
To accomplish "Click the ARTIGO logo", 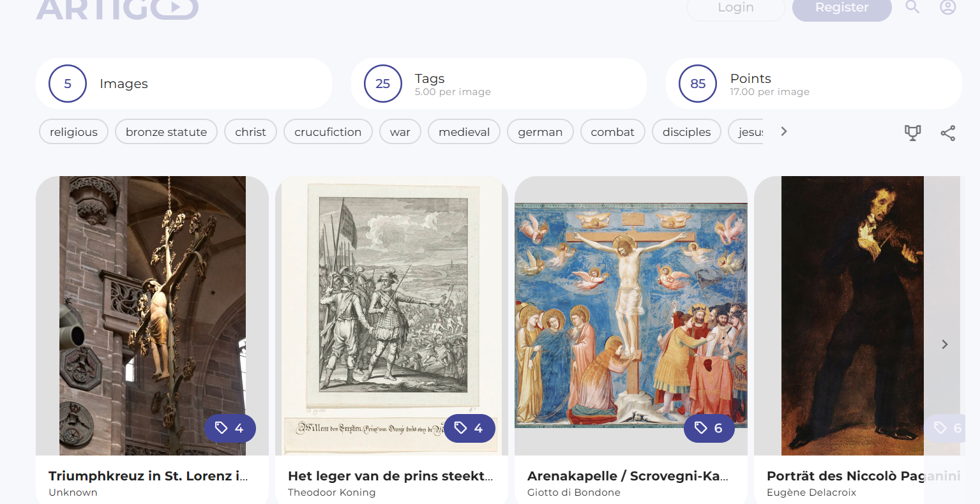I will click(x=117, y=9).
